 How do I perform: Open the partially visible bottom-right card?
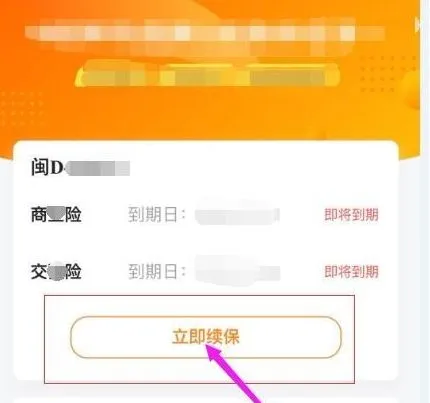(332, 400)
